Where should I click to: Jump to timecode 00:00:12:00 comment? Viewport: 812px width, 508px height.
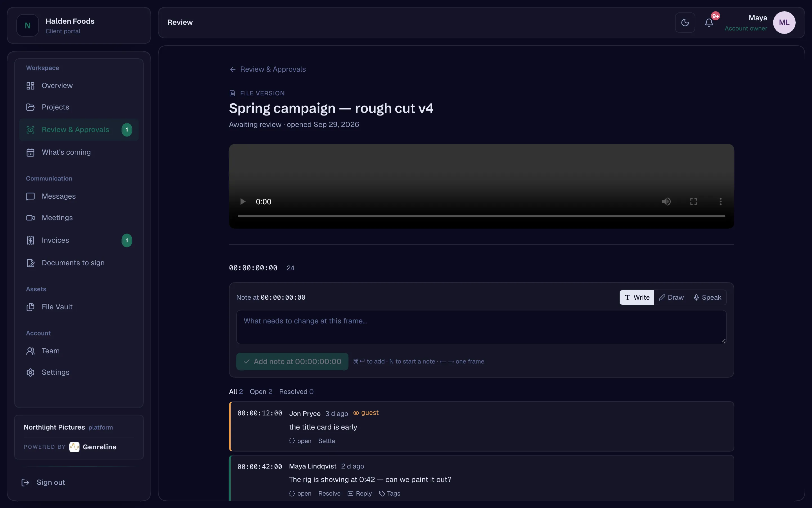260,413
